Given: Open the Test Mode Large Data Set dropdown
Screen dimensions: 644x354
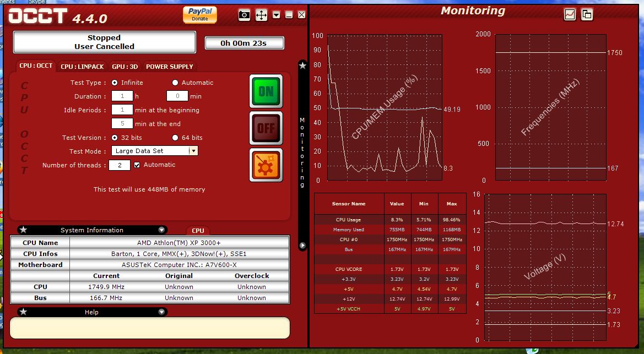Looking at the screenshot, I should (155, 151).
